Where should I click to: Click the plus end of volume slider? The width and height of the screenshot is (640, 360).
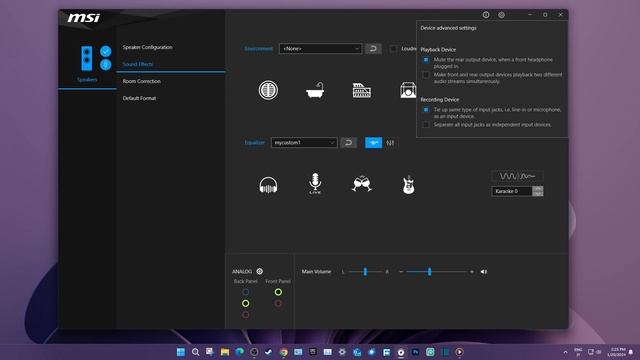point(472,272)
